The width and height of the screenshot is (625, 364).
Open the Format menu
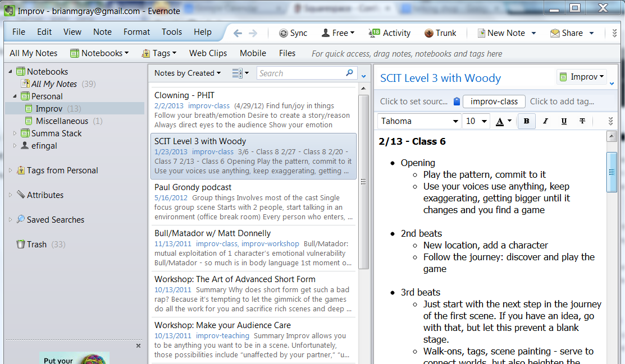pyautogui.click(x=136, y=32)
